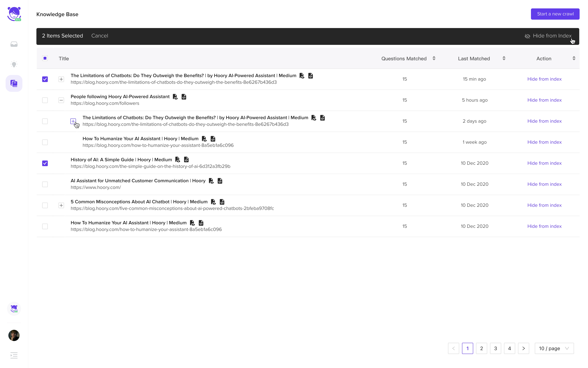Toggle the select-all checkbox in table header

[x=45, y=58]
